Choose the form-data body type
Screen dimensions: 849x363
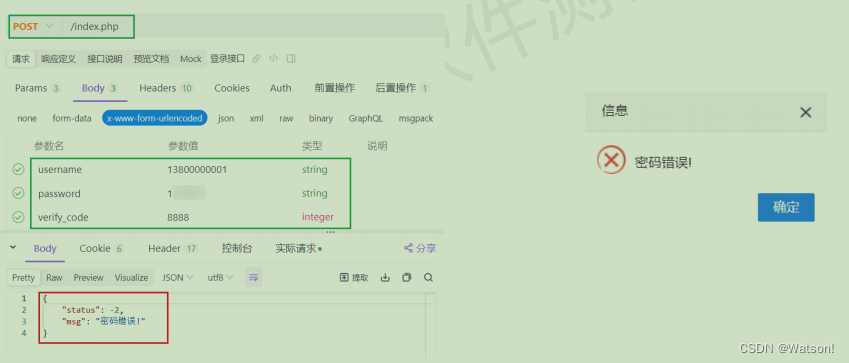tap(71, 118)
